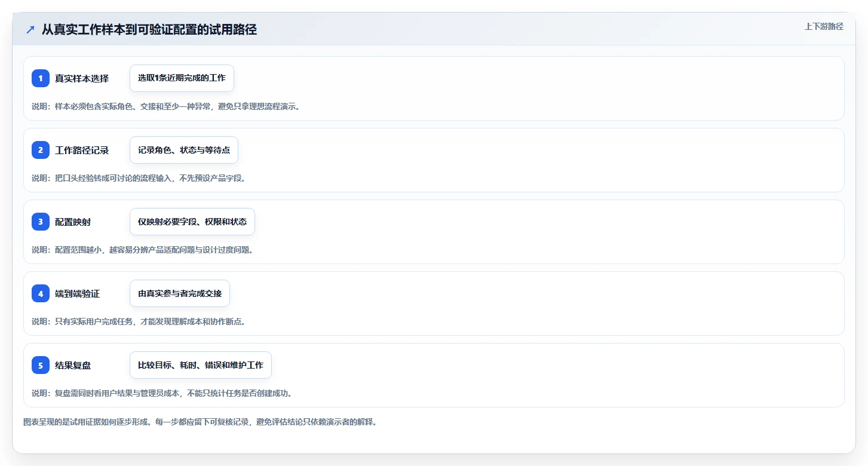The image size is (868, 466).
Task: Click the 仅映射必要字段、权限和状态 chip
Action: coord(192,222)
